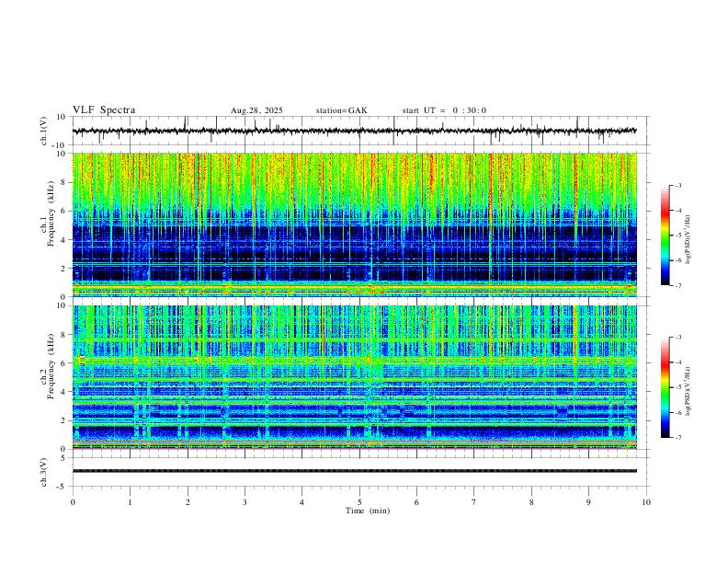Click the ch.1 colorbar "-4" tick label
Viewport: 728px width, 563px height.
pyautogui.click(x=677, y=211)
